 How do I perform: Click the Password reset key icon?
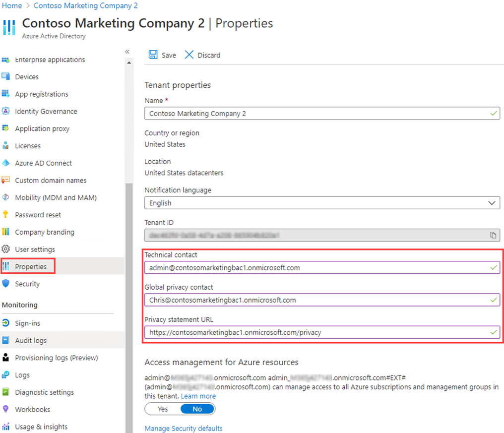pyautogui.click(x=5, y=214)
